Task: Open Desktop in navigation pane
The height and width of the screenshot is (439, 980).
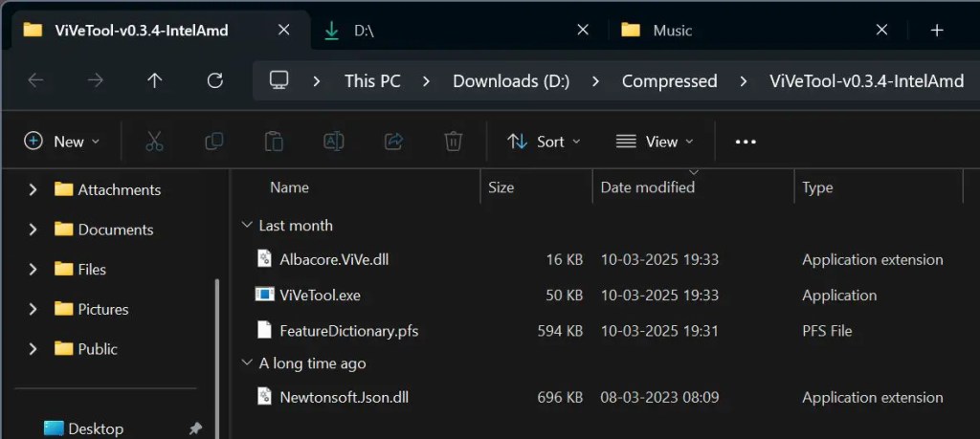Action: (x=96, y=429)
